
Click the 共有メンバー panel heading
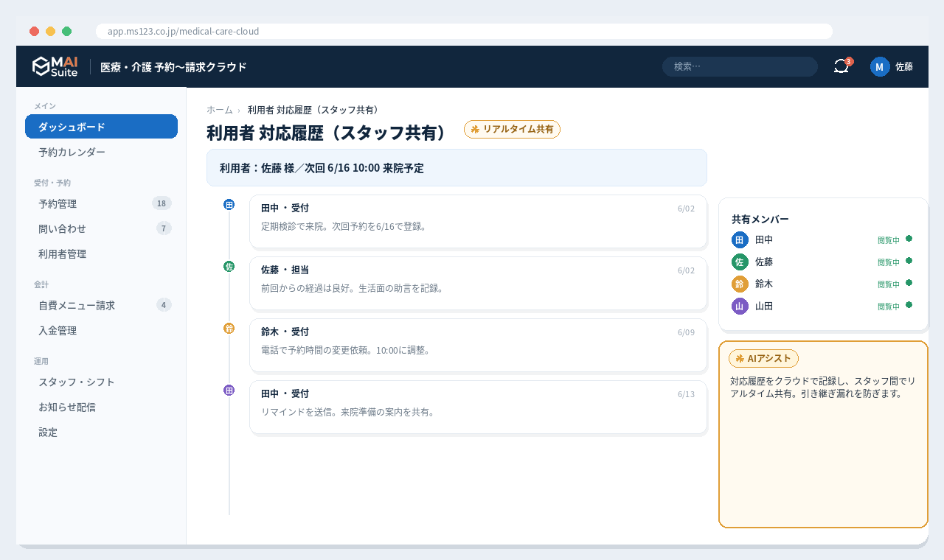pyautogui.click(x=760, y=219)
